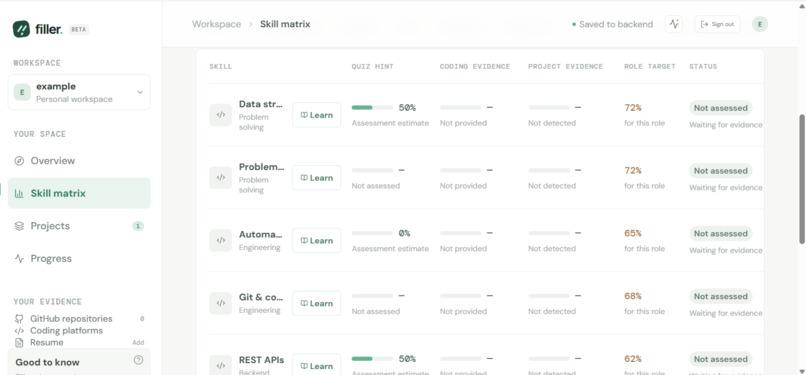This screenshot has height=375, width=806.
Task: Click the Saved to backend status
Action: [612, 24]
